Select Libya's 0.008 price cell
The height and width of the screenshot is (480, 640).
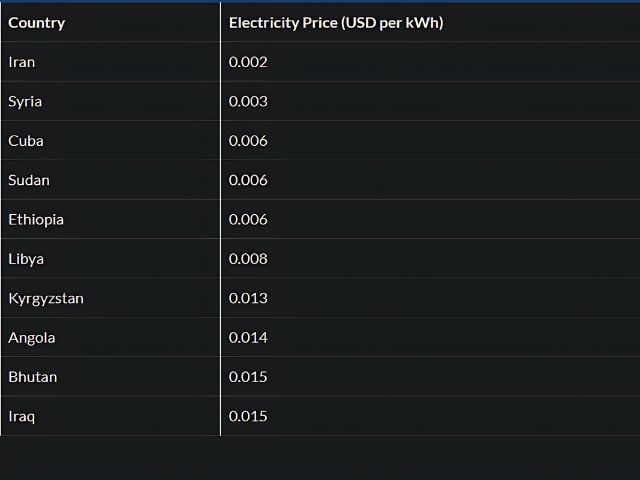coord(248,259)
